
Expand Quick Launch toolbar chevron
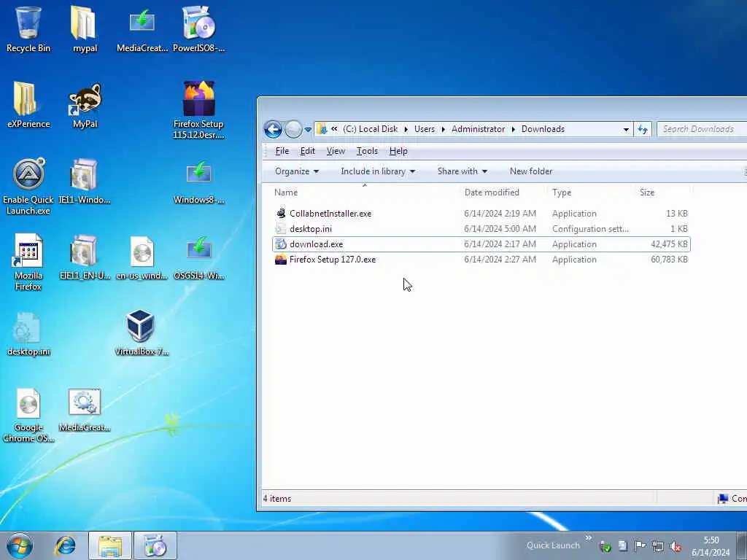[x=589, y=538]
